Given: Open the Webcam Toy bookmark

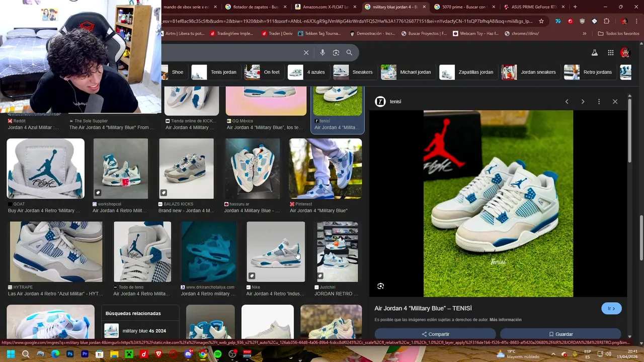Looking at the screenshot, I should coord(475,34).
